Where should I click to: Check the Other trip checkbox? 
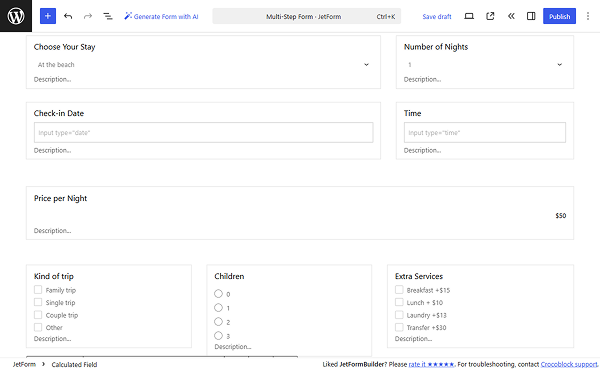click(38, 327)
